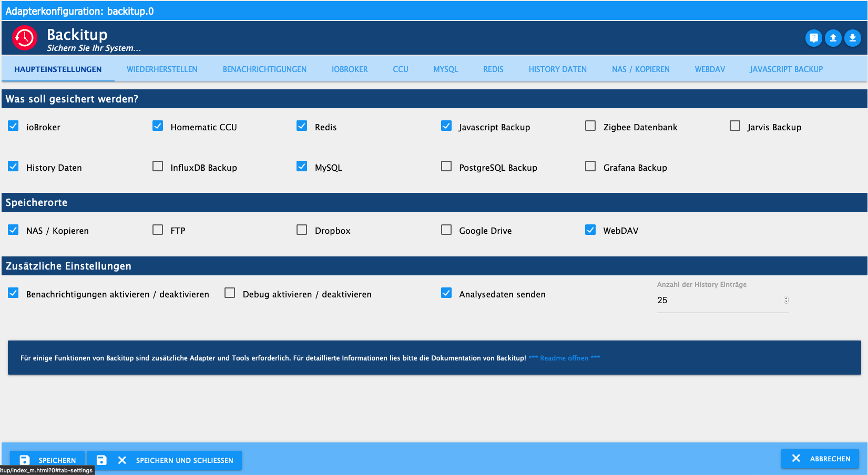Switch to the Wiederherstellen tab

[x=162, y=69]
